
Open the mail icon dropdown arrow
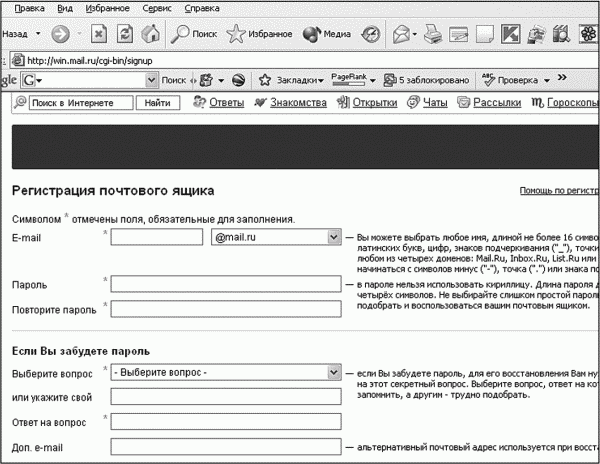(x=415, y=34)
